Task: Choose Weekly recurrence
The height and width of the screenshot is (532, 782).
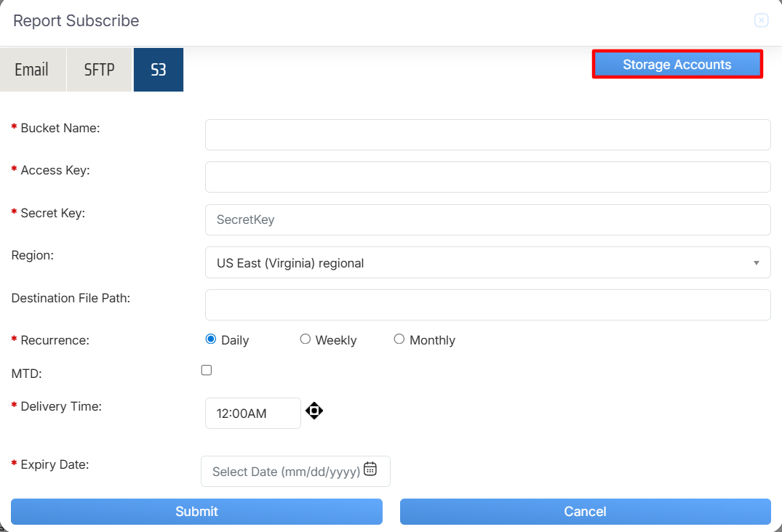Action: pyautogui.click(x=306, y=339)
